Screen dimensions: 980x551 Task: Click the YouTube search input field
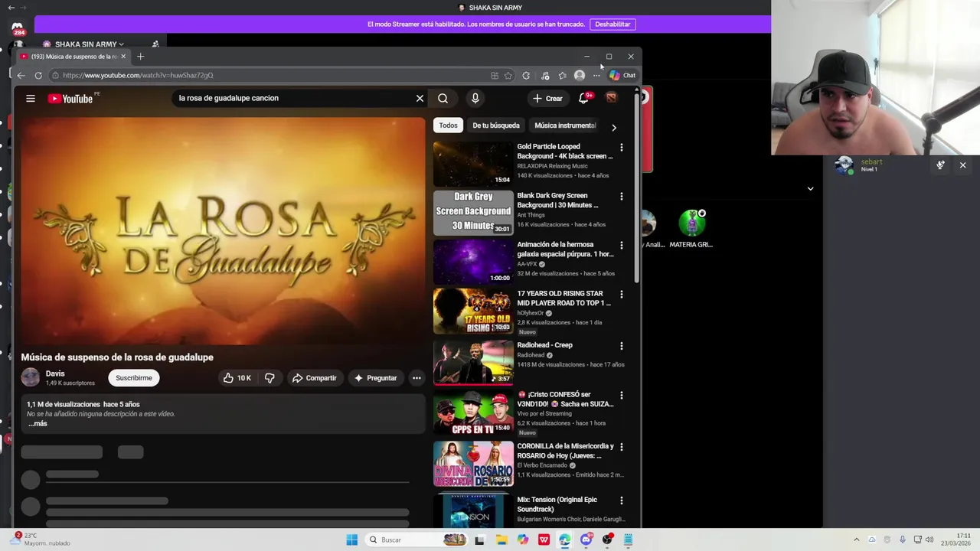click(295, 98)
